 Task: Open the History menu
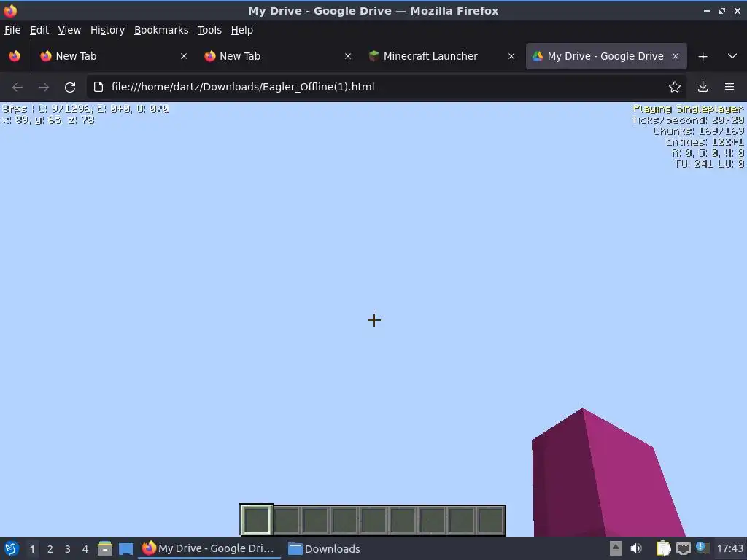pyautogui.click(x=107, y=30)
